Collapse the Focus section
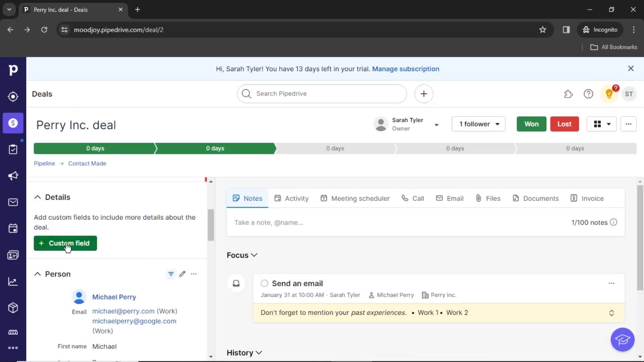 pos(254,255)
